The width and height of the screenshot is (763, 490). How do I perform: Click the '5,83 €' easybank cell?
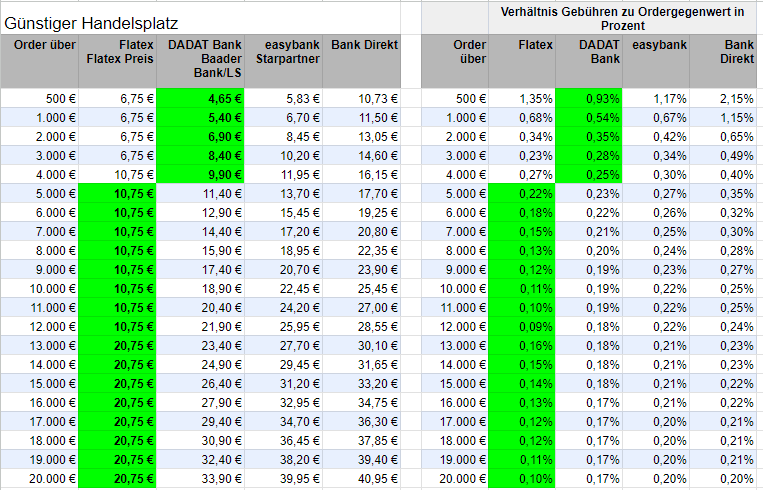pos(284,99)
